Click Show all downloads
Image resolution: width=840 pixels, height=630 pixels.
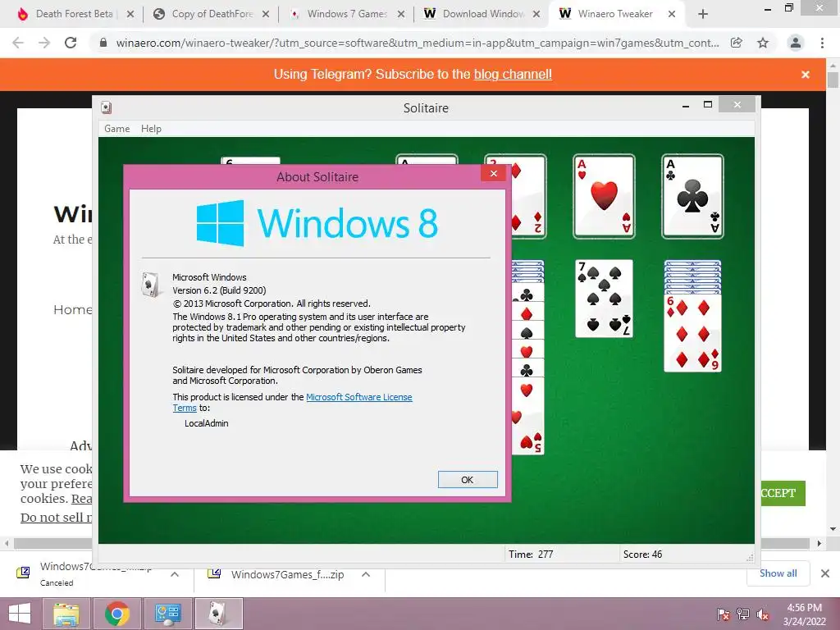778,573
